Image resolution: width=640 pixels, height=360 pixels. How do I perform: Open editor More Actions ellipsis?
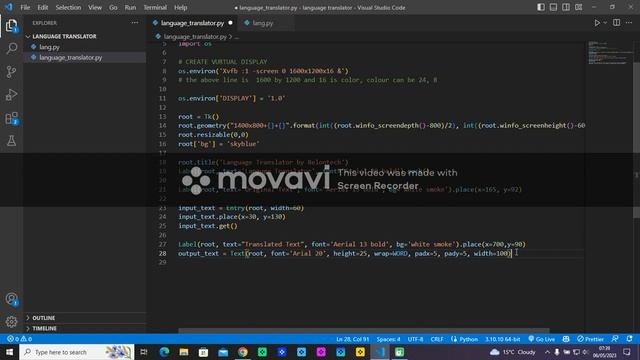629,23
